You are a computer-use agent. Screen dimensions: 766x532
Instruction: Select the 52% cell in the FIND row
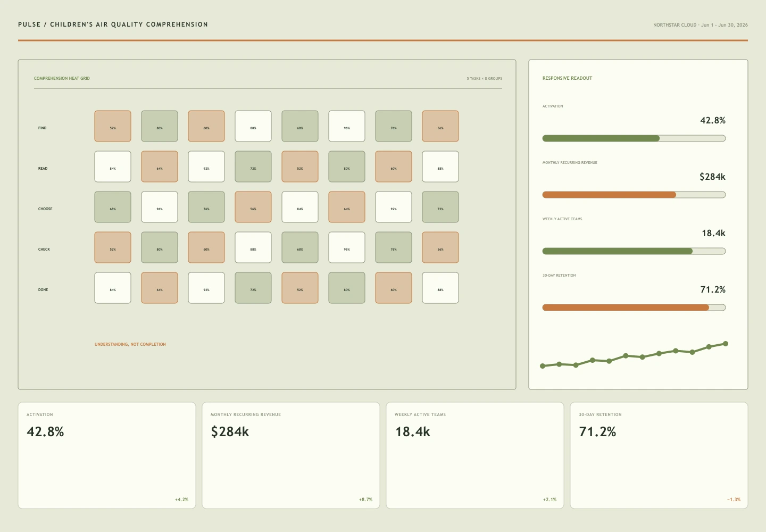pyautogui.click(x=113, y=126)
